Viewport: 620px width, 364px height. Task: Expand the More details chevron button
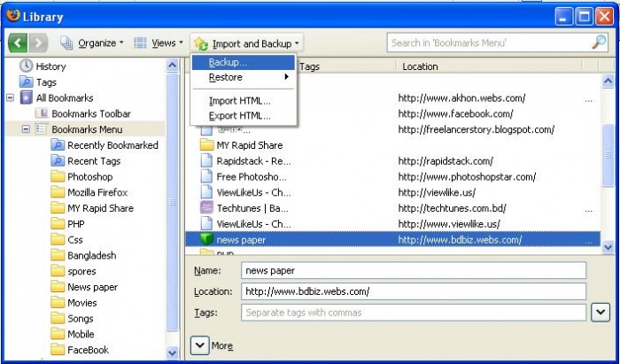(199, 345)
